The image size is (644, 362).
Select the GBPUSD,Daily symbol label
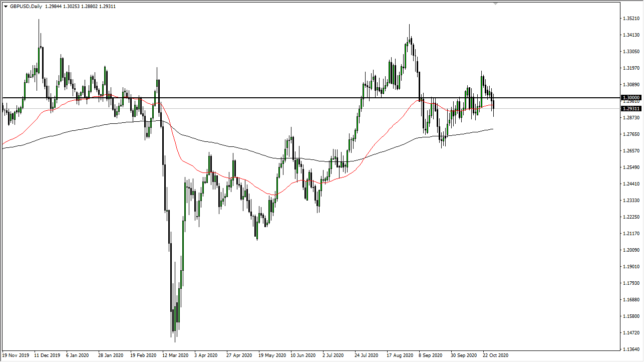tap(26, 6)
